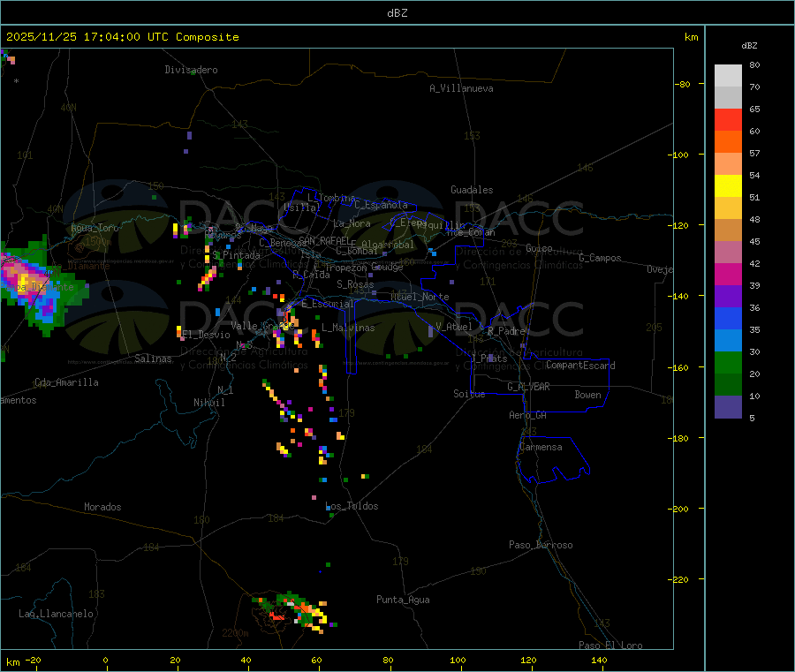Click the A_Villanueva map label
This screenshot has height=672, width=795.
tap(461, 88)
